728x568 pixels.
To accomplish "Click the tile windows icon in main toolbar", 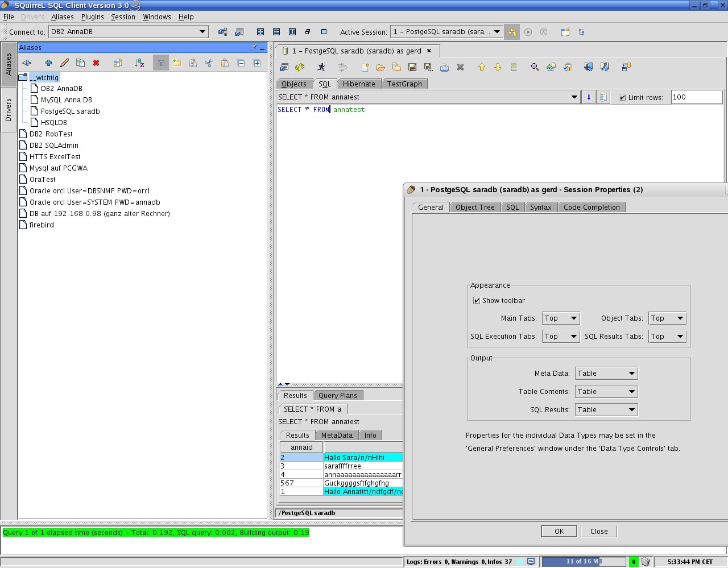I will point(260,32).
